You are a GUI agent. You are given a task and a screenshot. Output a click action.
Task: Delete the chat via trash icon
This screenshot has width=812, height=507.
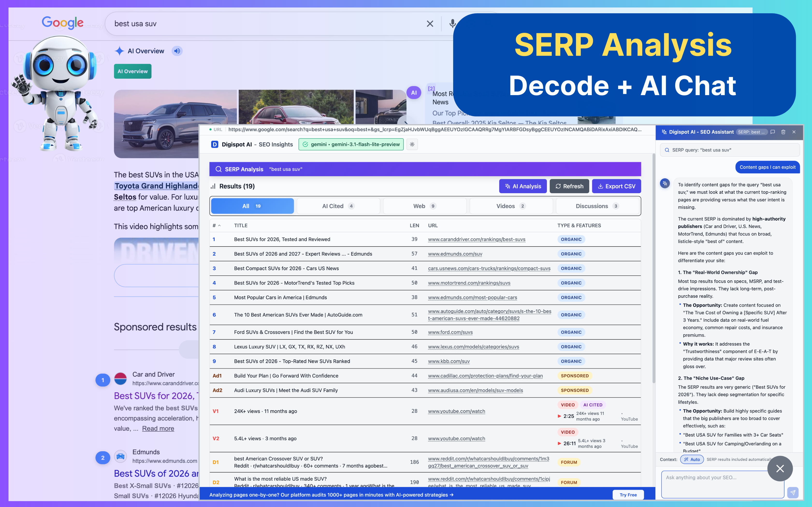click(x=783, y=132)
